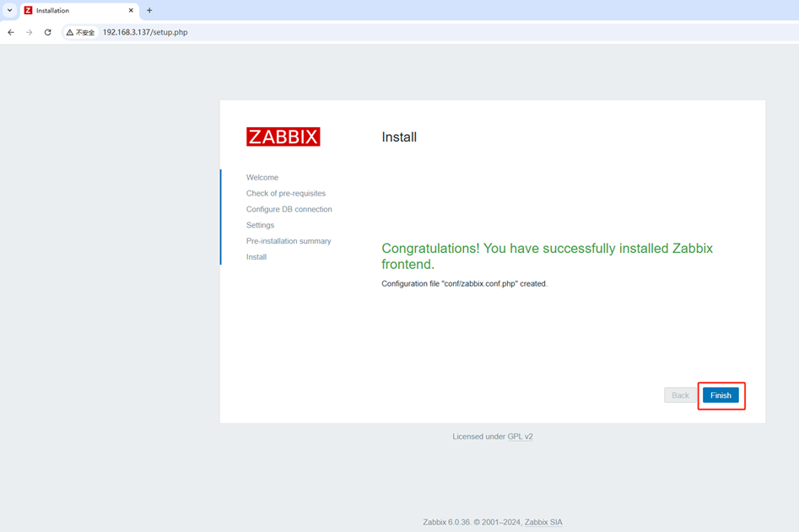Click the Install page heading
The image size is (799, 532).
tap(399, 137)
